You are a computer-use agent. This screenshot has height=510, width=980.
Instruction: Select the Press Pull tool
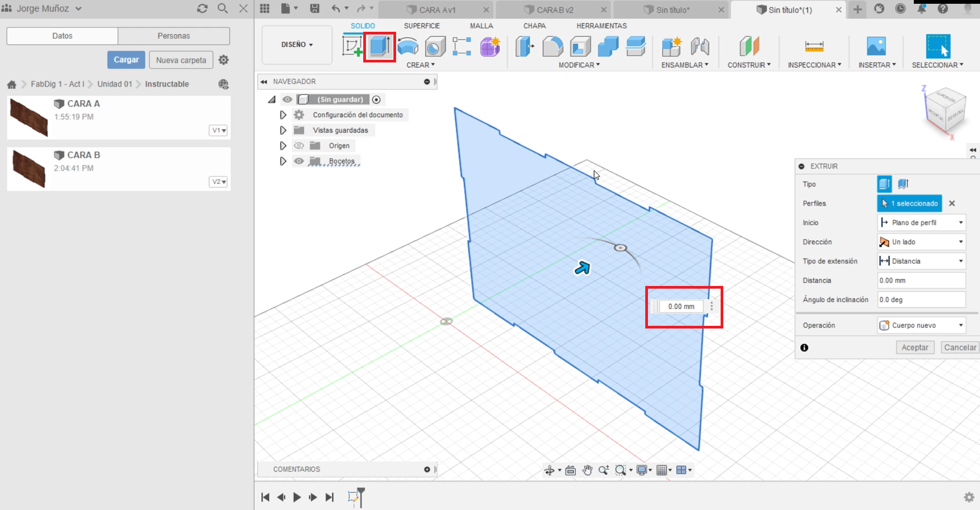pos(525,46)
